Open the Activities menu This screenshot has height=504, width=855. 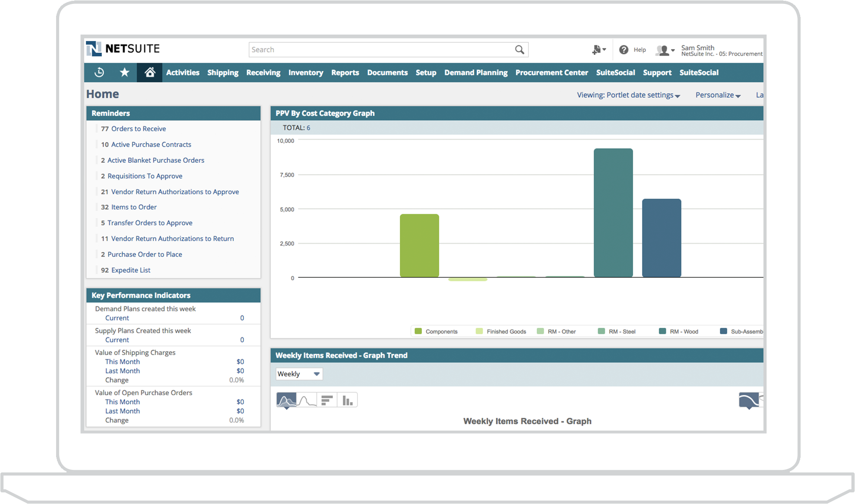(x=183, y=73)
